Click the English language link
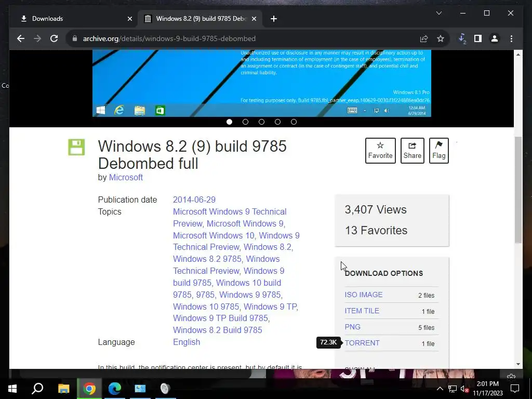This screenshot has height=399, width=532. click(187, 342)
